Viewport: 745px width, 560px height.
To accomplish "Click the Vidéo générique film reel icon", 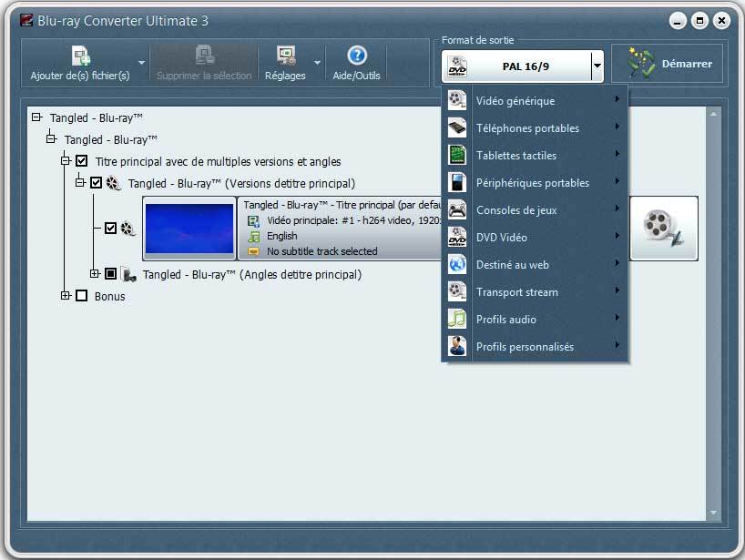I will click(457, 100).
